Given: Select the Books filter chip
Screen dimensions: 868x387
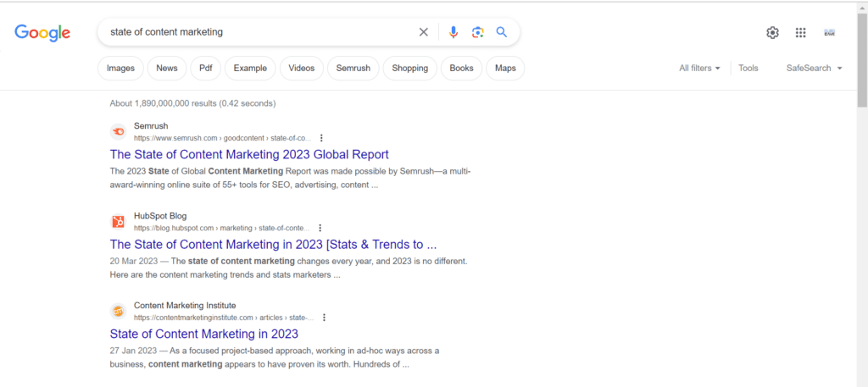Looking at the screenshot, I should [462, 68].
